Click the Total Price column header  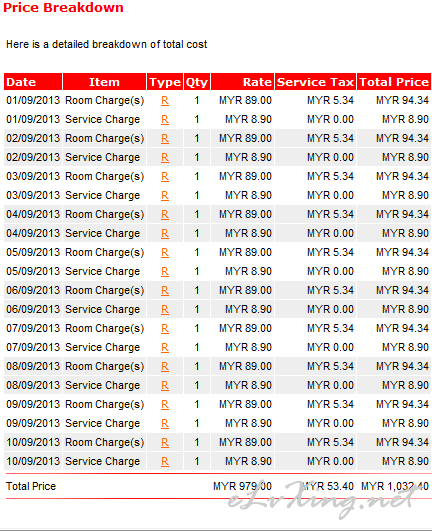point(394,82)
